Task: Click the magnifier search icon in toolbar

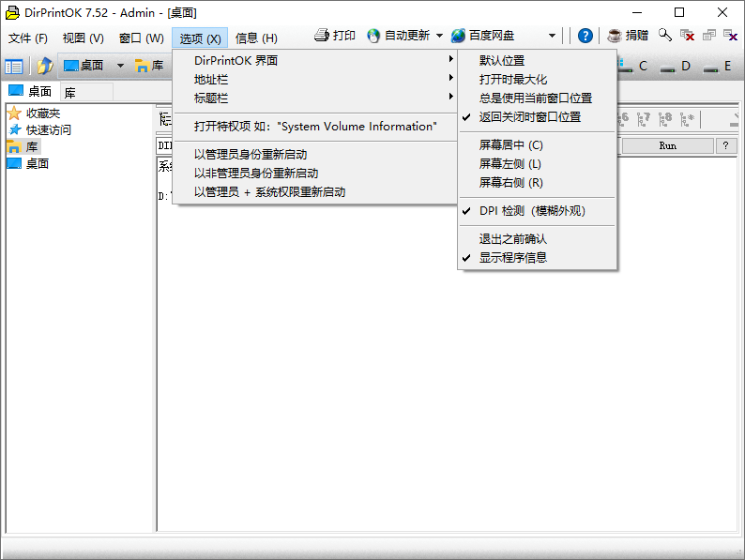Action: pos(665,35)
